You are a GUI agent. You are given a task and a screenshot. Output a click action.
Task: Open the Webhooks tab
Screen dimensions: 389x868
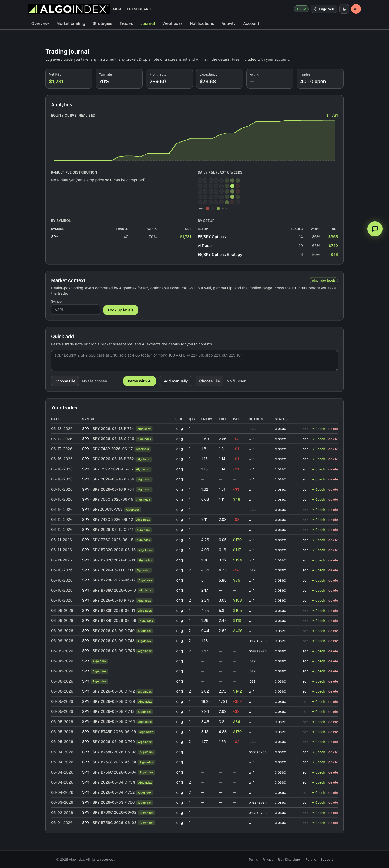tap(172, 23)
